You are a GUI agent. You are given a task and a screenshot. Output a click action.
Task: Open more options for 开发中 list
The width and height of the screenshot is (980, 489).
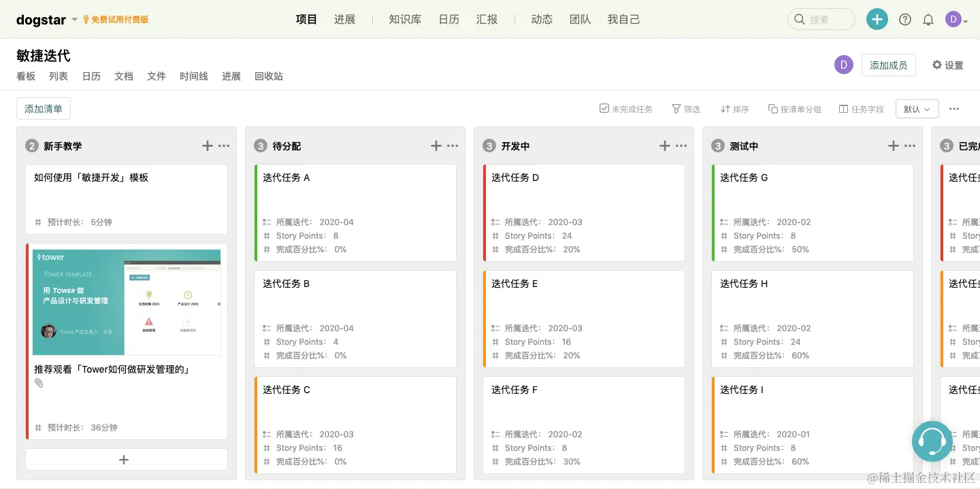(x=681, y=146)
